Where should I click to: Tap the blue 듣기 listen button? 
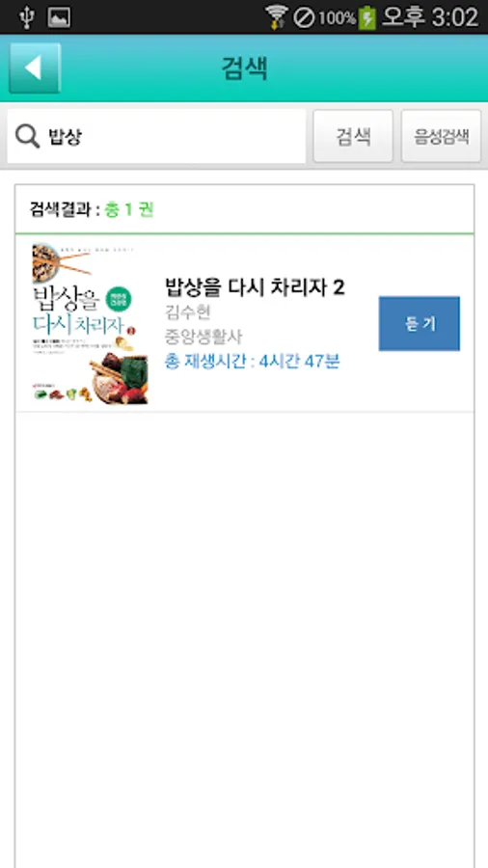point(419,324)
